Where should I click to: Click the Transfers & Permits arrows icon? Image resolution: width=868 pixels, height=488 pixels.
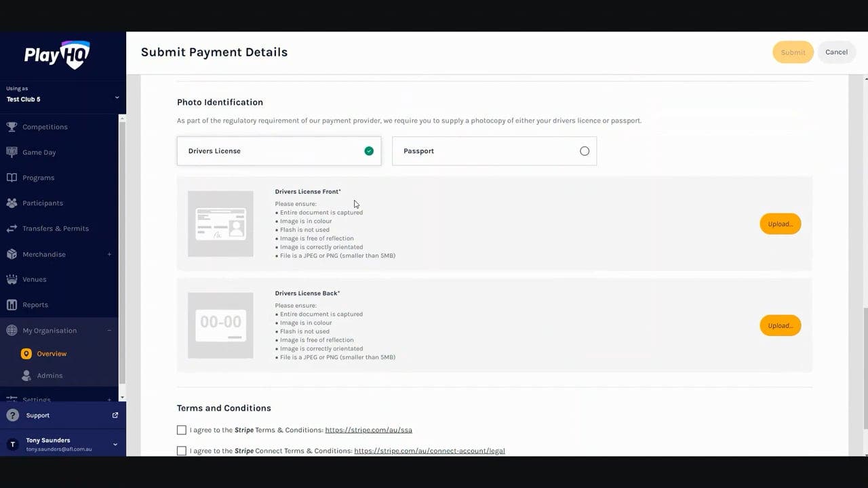[12, 228]
